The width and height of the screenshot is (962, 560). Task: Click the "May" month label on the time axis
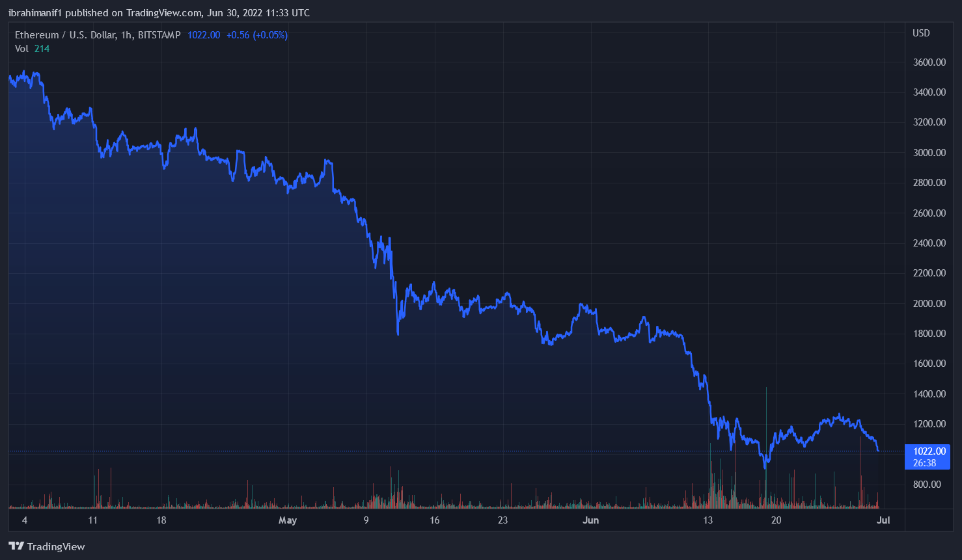pos(288,520)
